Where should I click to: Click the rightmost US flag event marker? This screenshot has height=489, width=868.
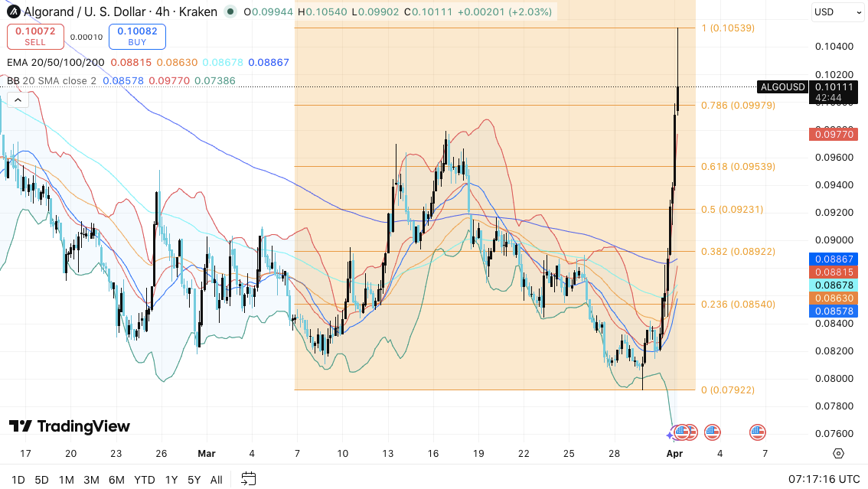tap(758, 432)
